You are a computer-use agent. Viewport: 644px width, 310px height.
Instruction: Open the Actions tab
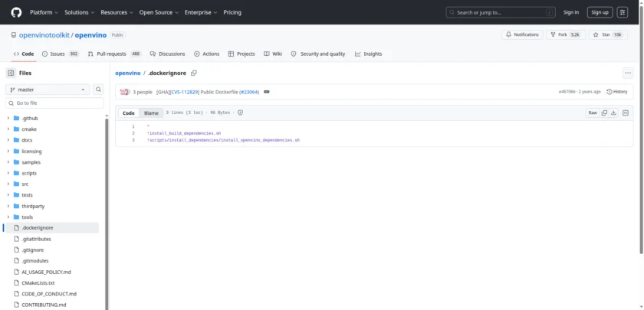point(206,54)
